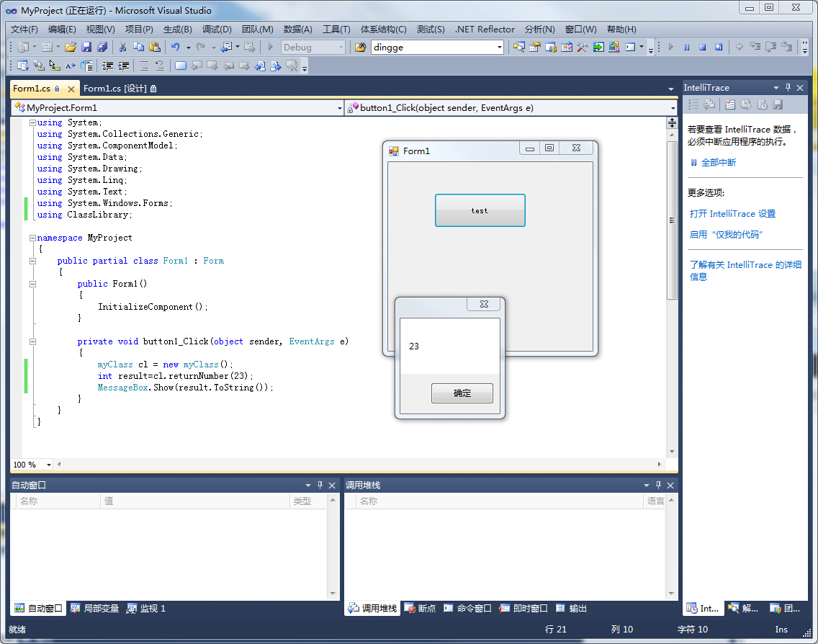Click the 值 column header in 自动窗口
The height and width of the screenshot is (644, 818).
[195, 501]
